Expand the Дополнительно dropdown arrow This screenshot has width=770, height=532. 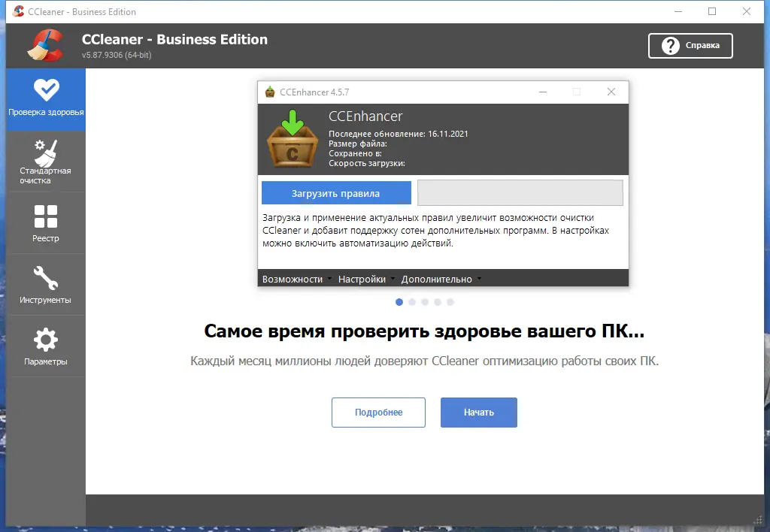(479, 278)
